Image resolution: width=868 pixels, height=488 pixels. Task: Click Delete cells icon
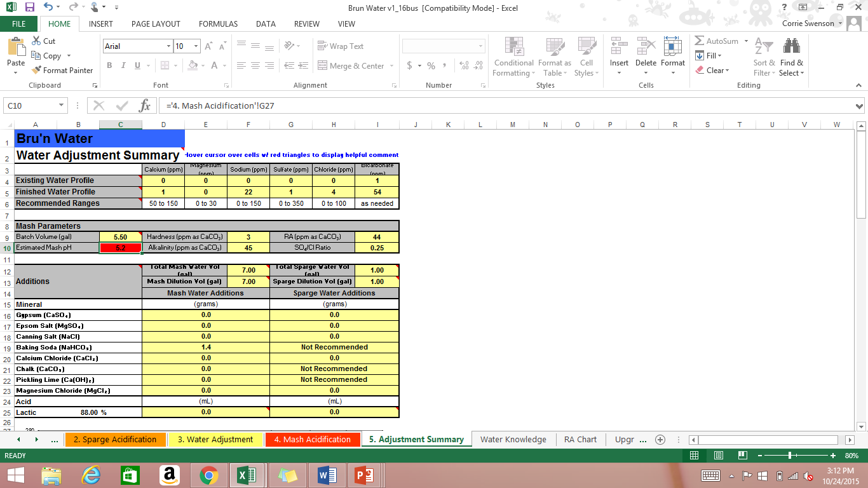[x=646, y=56]
